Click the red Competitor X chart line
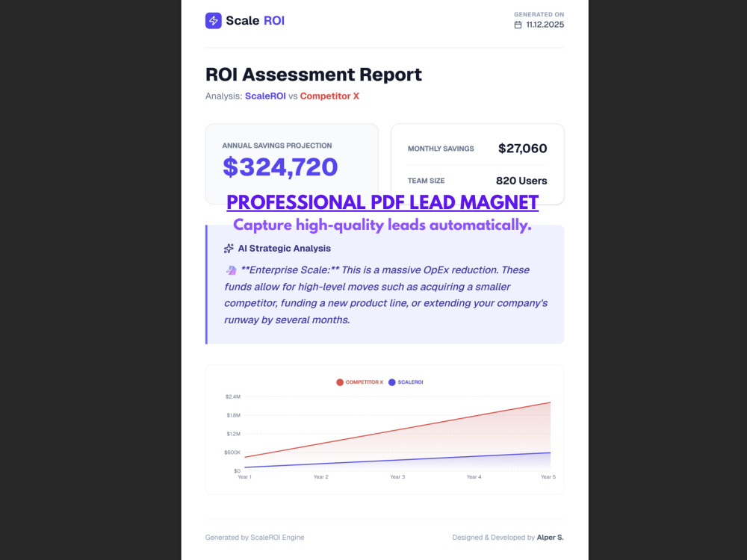 click(397, 430)
